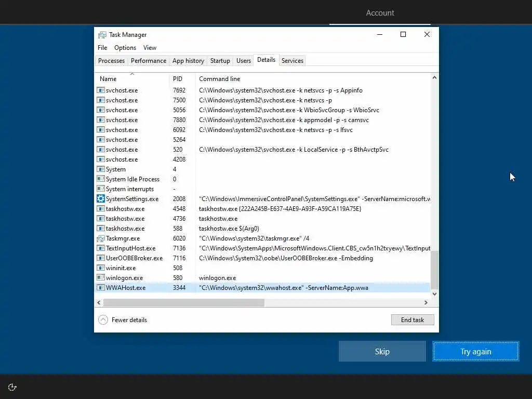Viewport: 532px width, 399px height.
Task: Click the icon of taskhostw.exe PID 4548
Action: tap(101, 209)
